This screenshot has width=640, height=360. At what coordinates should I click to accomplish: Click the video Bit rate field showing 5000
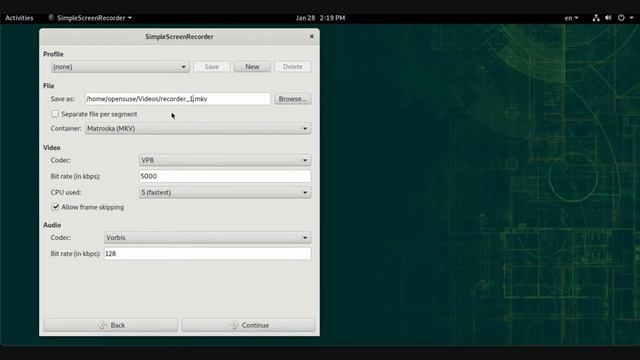pyautogui.click(x=225, y=176)
